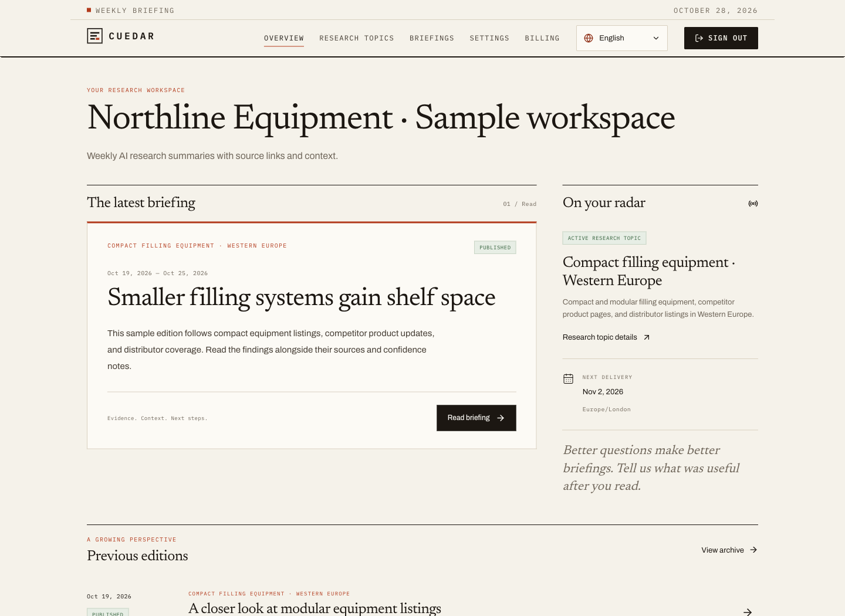845x616 pixels.
Task: Click the 01 / Read label
Action: 520,204
